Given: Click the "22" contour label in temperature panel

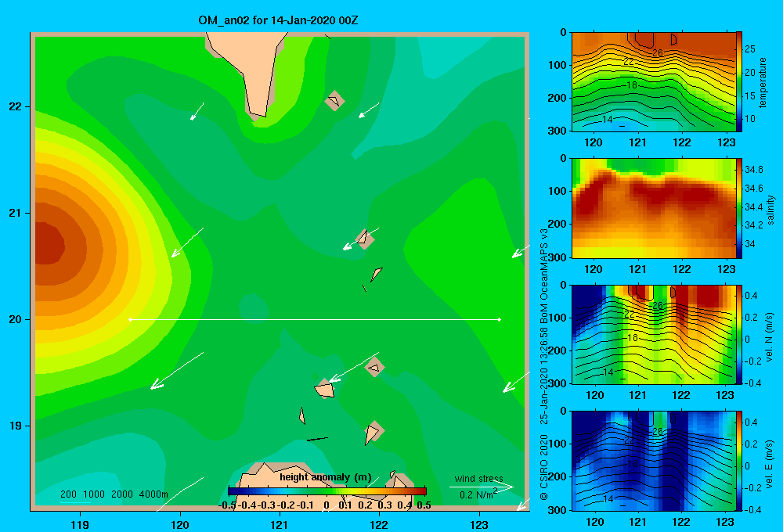Looking at the screenshot, I should pyautogui.click(x=629, y=61).
